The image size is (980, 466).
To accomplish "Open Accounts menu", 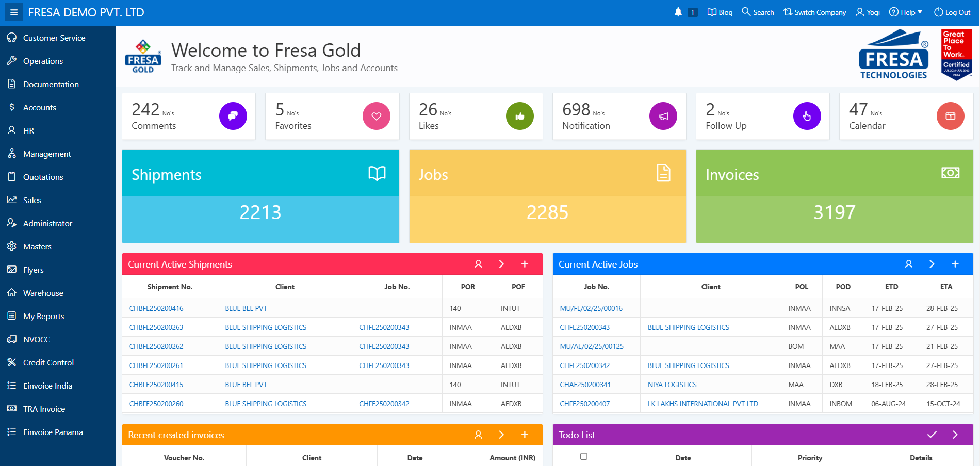I will 58,107.
